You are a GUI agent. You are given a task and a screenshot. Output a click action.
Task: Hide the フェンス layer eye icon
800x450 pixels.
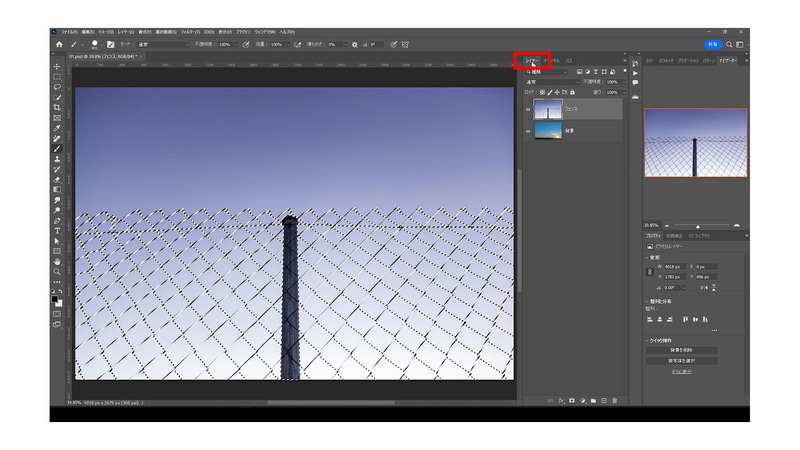tap(528, 109)
